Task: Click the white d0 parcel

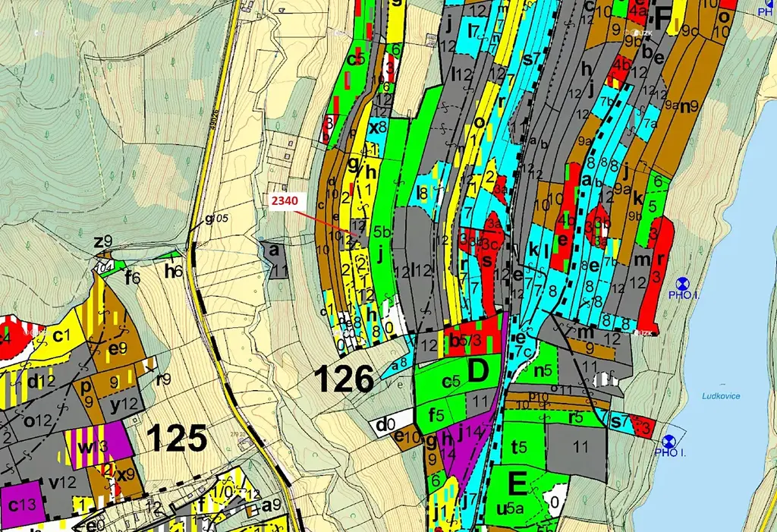Action: [x=390, y=425]
